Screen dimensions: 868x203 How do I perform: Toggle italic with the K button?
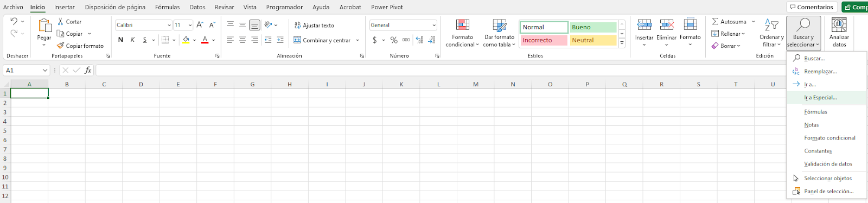pyautogui.click(x=132, y=40)
